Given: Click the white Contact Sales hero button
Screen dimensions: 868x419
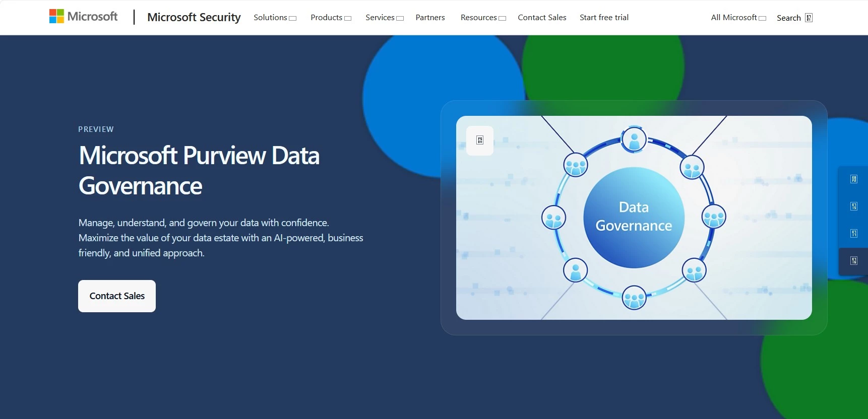Looking at the screenshot, I should [117, 296].
